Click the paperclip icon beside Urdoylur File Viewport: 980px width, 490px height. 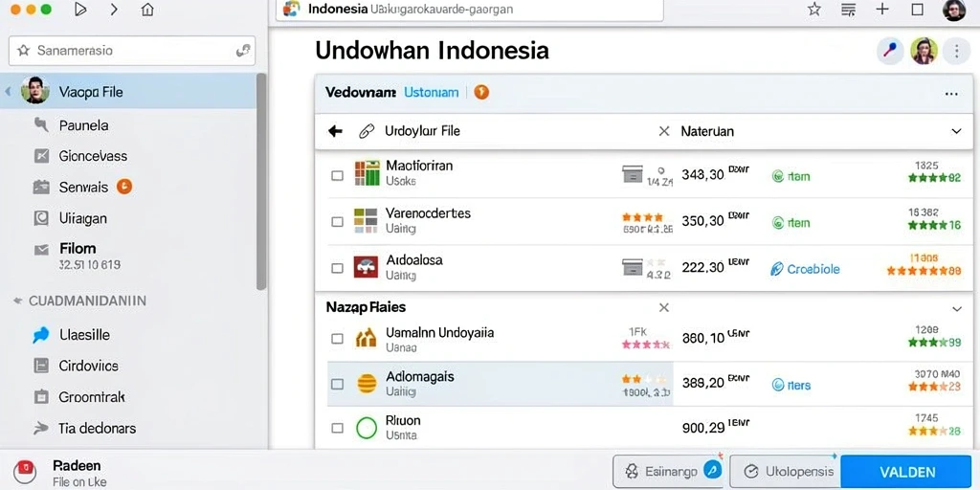pyautogui.click(x=367, y=131)
